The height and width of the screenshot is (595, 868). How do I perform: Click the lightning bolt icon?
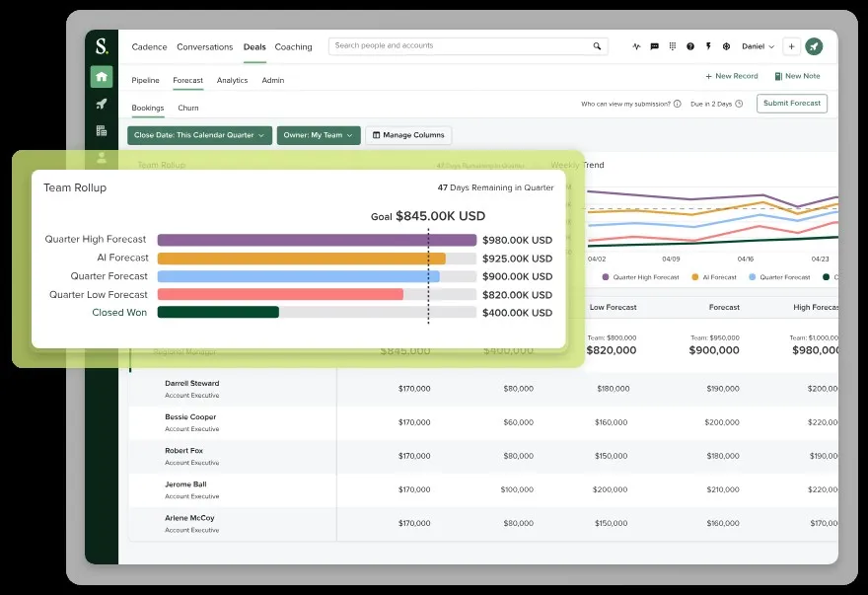708,46
